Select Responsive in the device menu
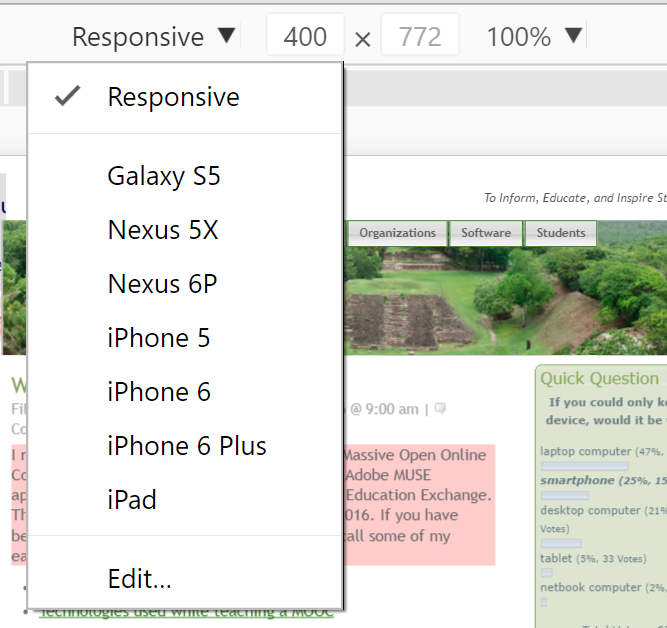This screenshot has width=667, height=628. [x=185, y=97]
